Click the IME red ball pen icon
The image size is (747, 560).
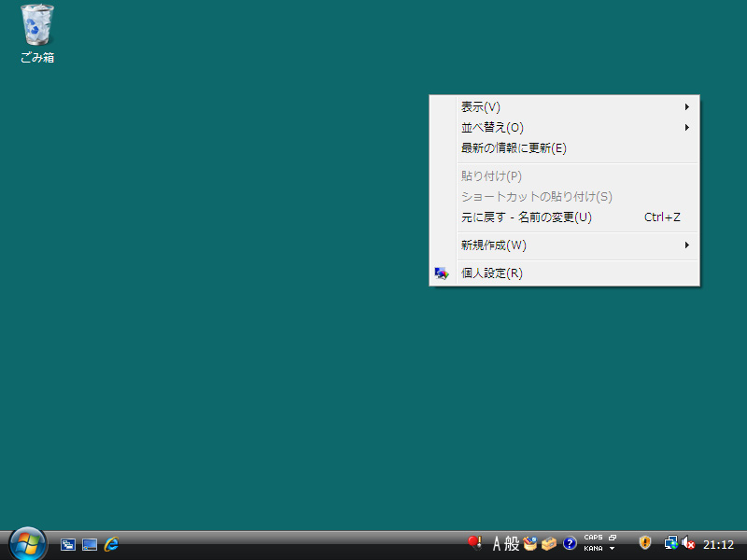click(x=474, y=543)
